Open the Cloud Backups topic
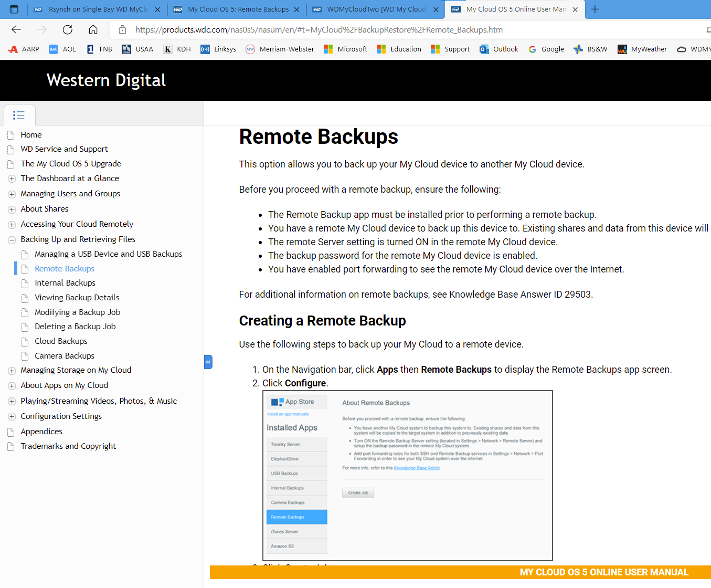This screenshot has height=588, width=711. [x=61, y=341]
